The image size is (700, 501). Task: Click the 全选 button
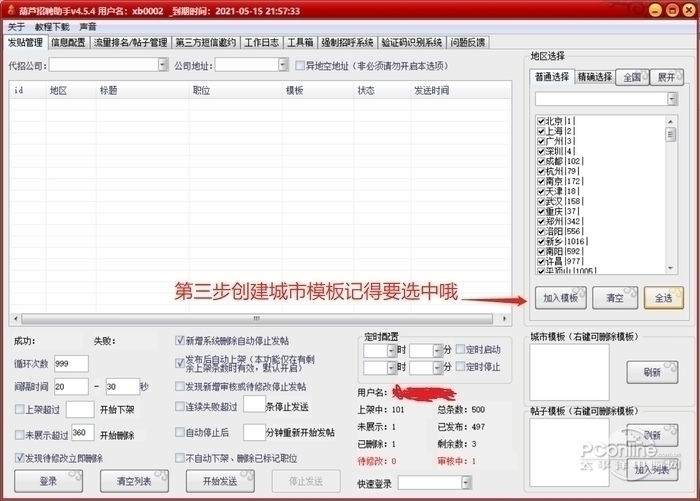click(x=663, y=298)
